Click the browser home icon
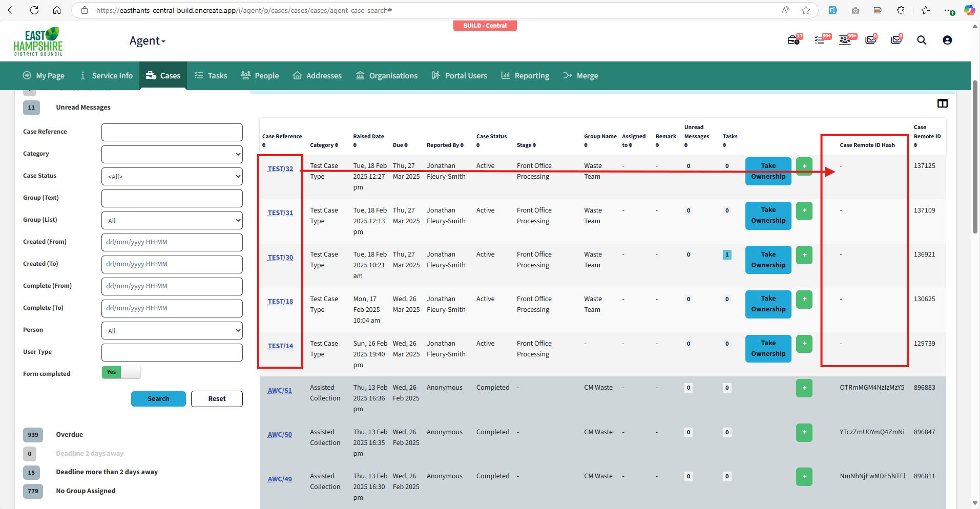Screen dimensions: 980x509 pos(57,10)
